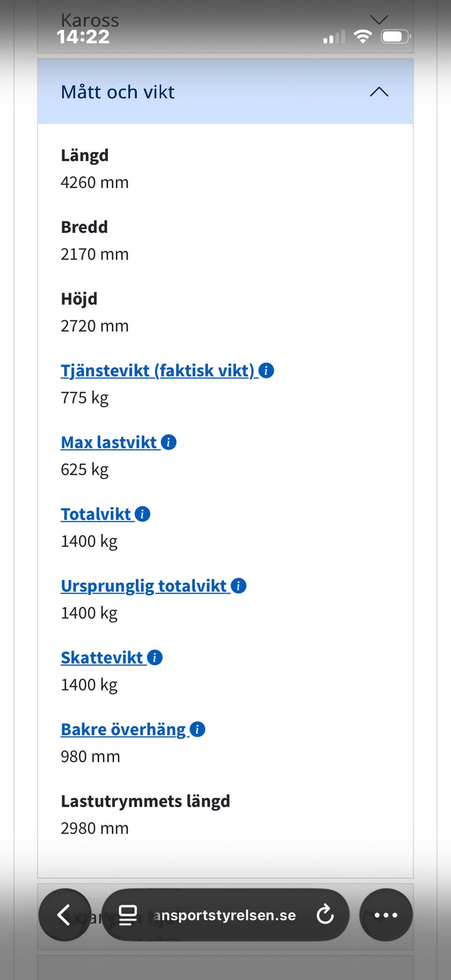Open the Tjänstevikt (faktisk vikt) link
The height and width of the screenshot is (980, 451).
pos(157,371)
